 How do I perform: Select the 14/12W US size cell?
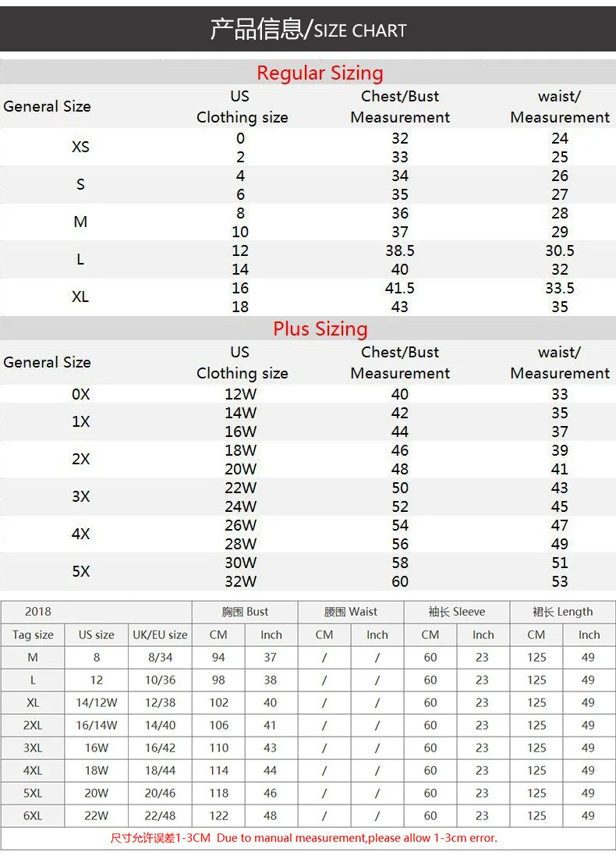point(97,702)
